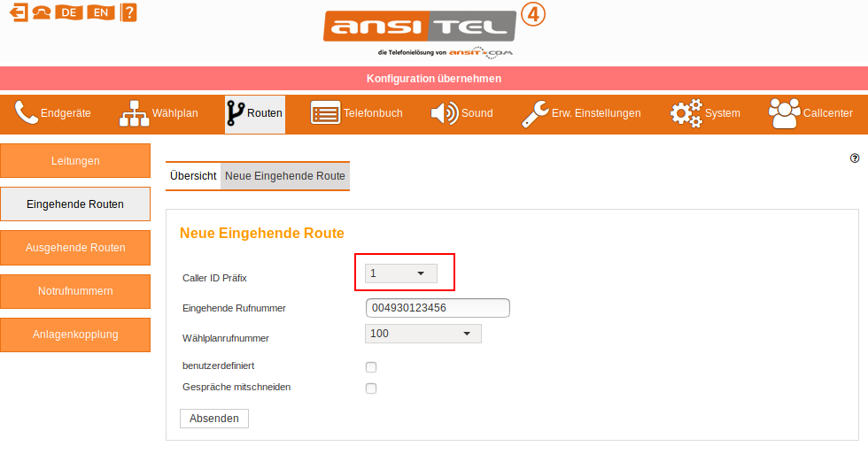The width and height of the screenshot is (868, 454).
Task: Enable the benutzerdefiniert checkbox
Action: [371, 367]
